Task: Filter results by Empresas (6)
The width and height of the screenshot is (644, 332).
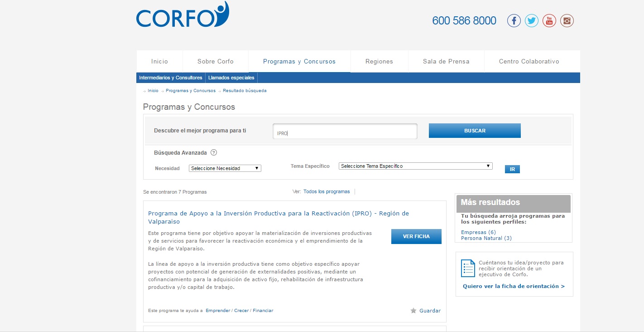Action: click(x=478, y=232)
